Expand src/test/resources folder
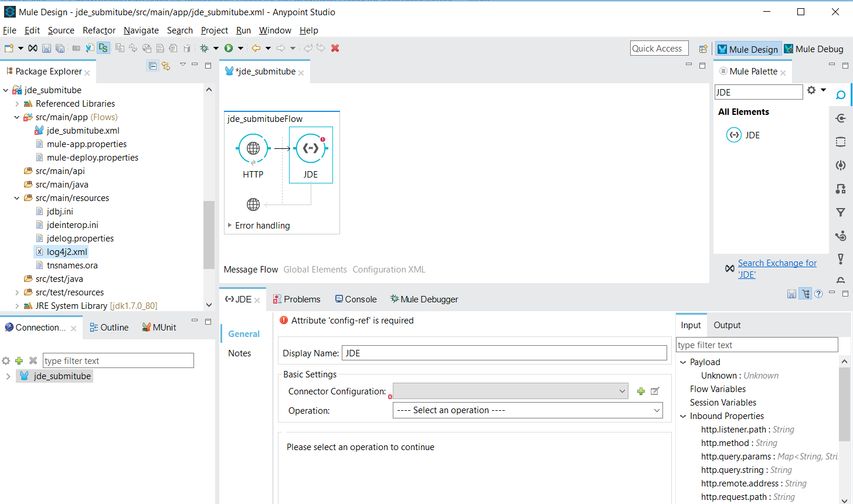 [17, 292]
